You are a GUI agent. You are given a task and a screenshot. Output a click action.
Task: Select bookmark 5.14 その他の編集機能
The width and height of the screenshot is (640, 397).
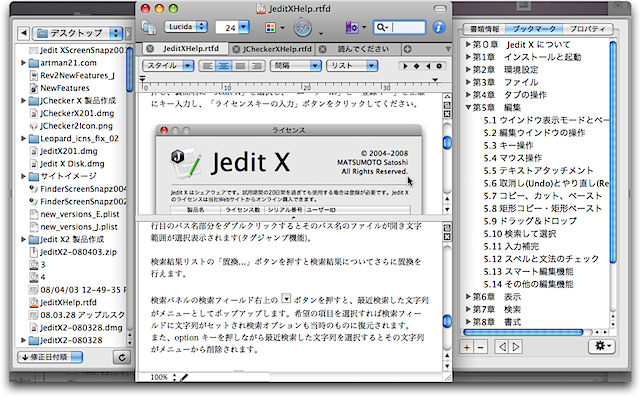pos(528,284)
